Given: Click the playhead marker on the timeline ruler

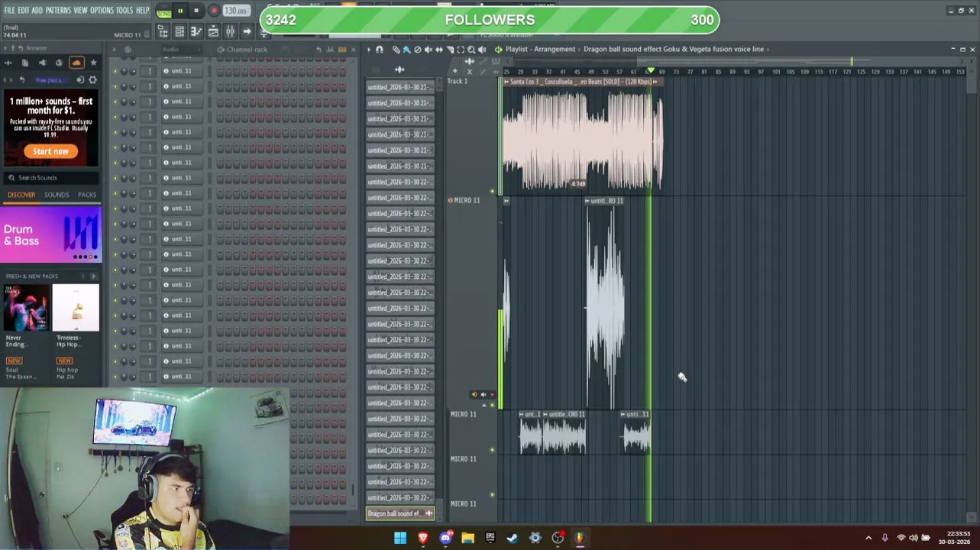Looking at the screenshot, I should [651, 71].
